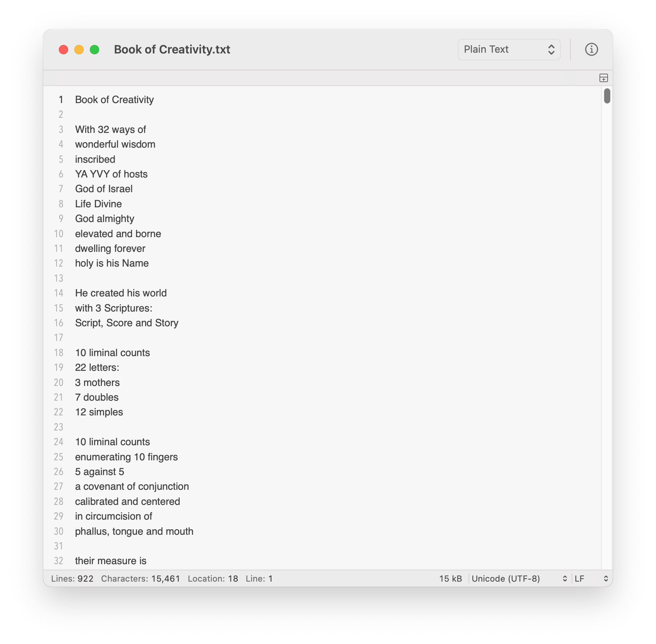
Task: Click the Location: 18 status item
Action: coord(213,579)
